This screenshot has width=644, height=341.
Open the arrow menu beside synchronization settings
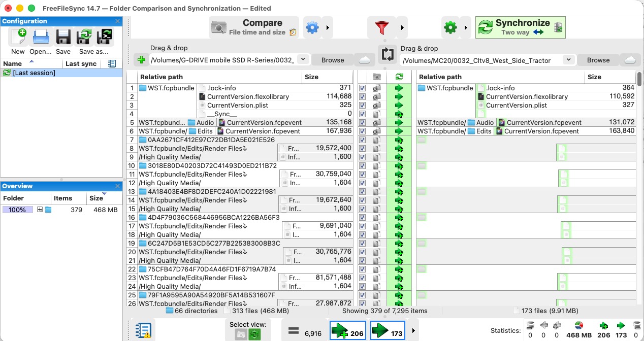(466, 27)
